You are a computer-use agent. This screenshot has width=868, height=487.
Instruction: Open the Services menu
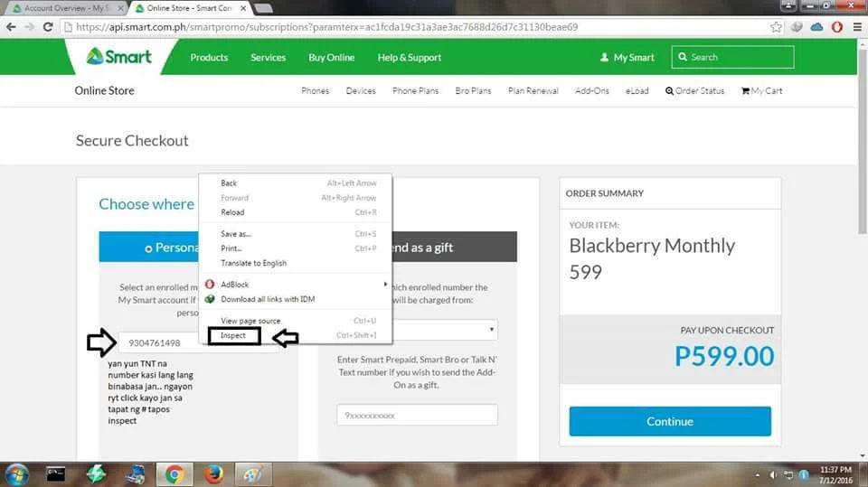point(268,57)
